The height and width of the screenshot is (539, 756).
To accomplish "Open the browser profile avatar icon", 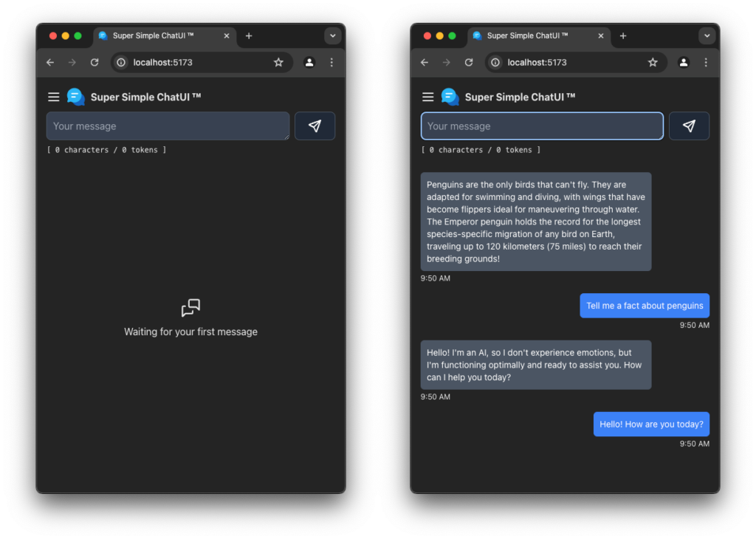I will [x=309, y=63].
